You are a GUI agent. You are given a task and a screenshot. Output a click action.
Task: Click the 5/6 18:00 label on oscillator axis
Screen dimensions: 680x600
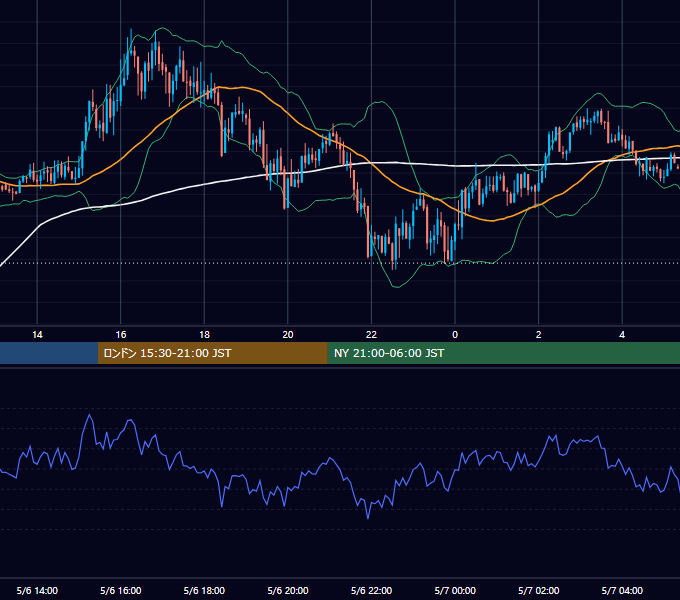(x=204, y=590)
